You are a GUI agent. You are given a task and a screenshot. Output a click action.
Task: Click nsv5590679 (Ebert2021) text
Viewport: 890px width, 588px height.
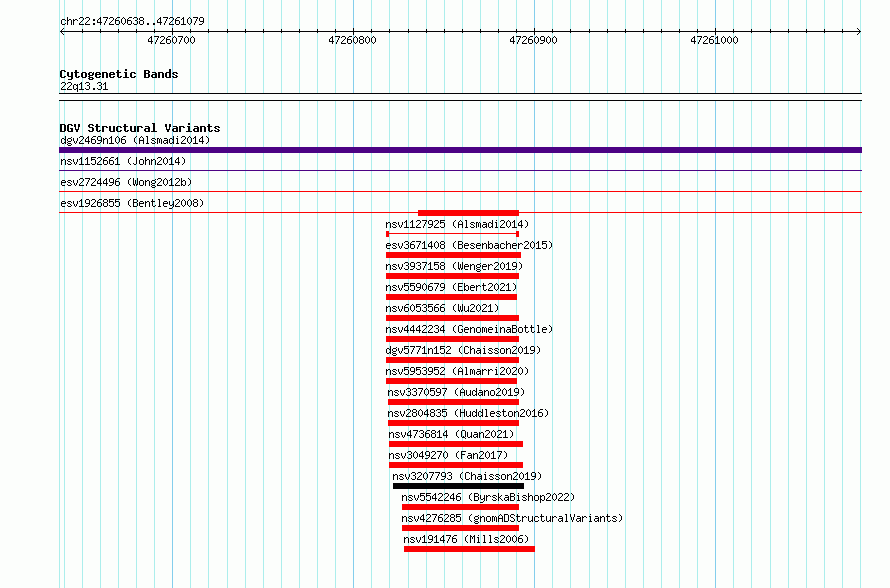[x=451, y=287]
